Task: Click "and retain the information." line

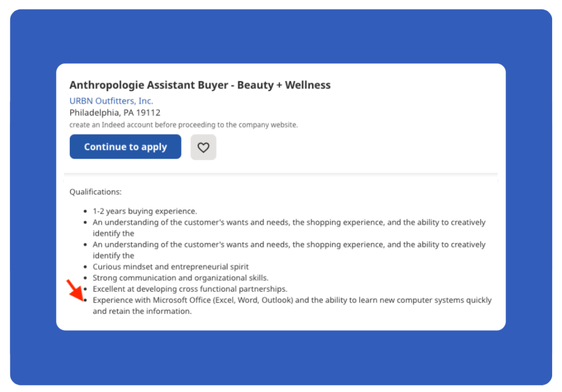Action: click(142, 311)
